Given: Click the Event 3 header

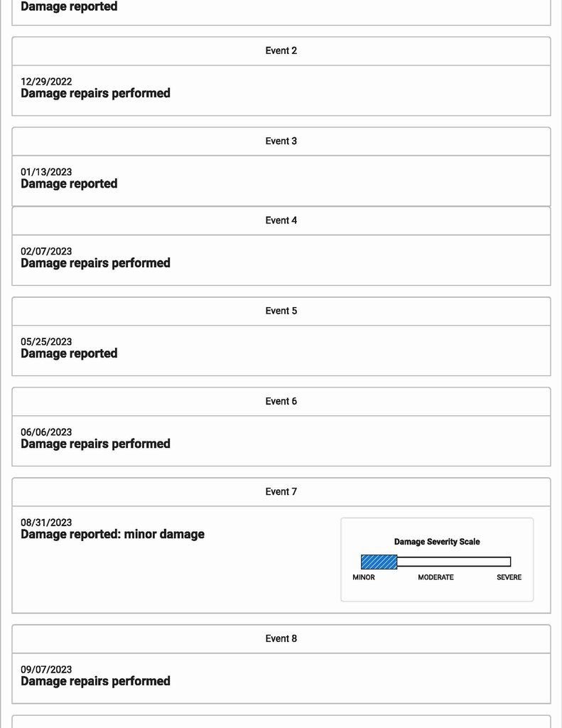Looking at the screenshot, I should [281, 141].
